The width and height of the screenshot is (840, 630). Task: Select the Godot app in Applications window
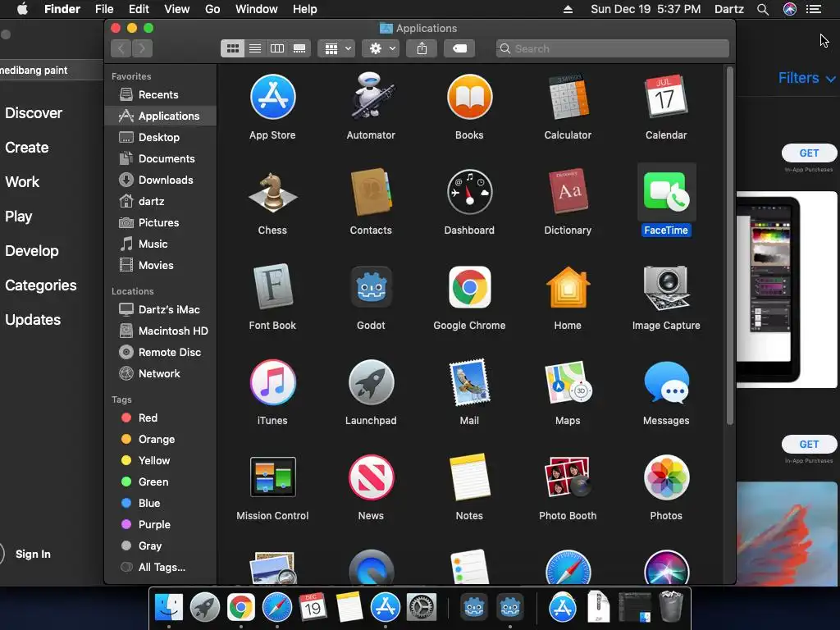[371, 286]
